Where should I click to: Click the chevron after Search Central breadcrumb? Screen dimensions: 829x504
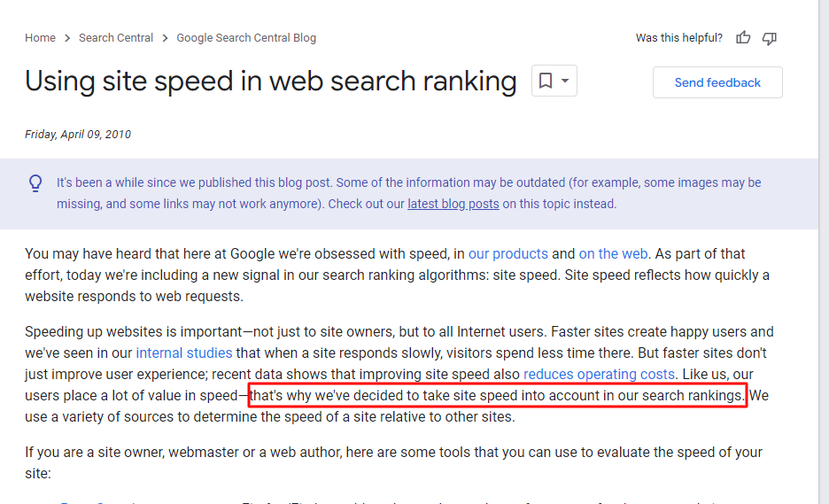click(165, 38)
